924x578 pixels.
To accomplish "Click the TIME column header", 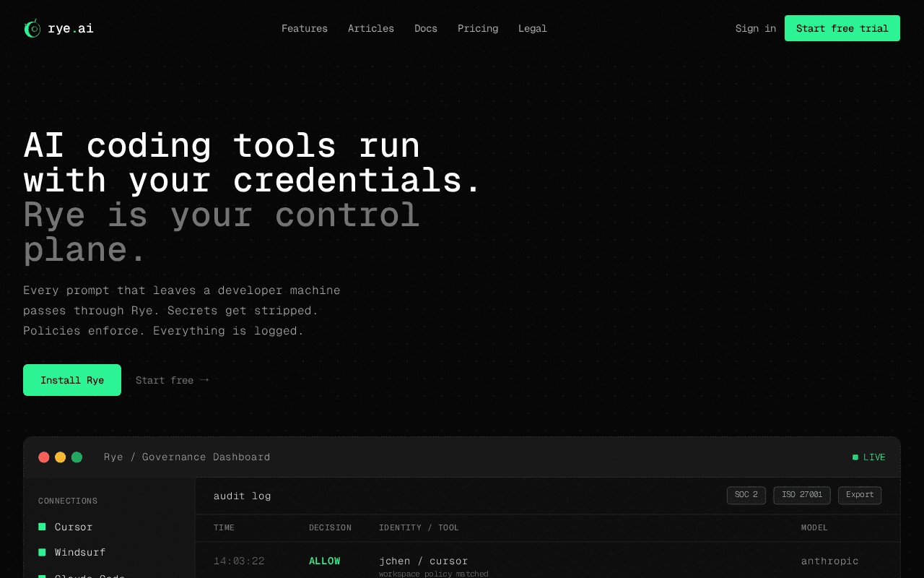I will click(225, 528).
